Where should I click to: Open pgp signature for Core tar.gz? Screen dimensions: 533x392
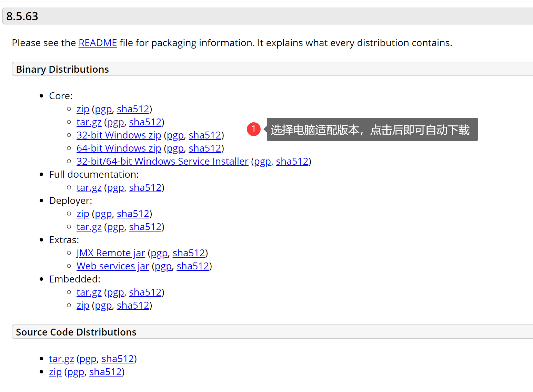point(115,122)
